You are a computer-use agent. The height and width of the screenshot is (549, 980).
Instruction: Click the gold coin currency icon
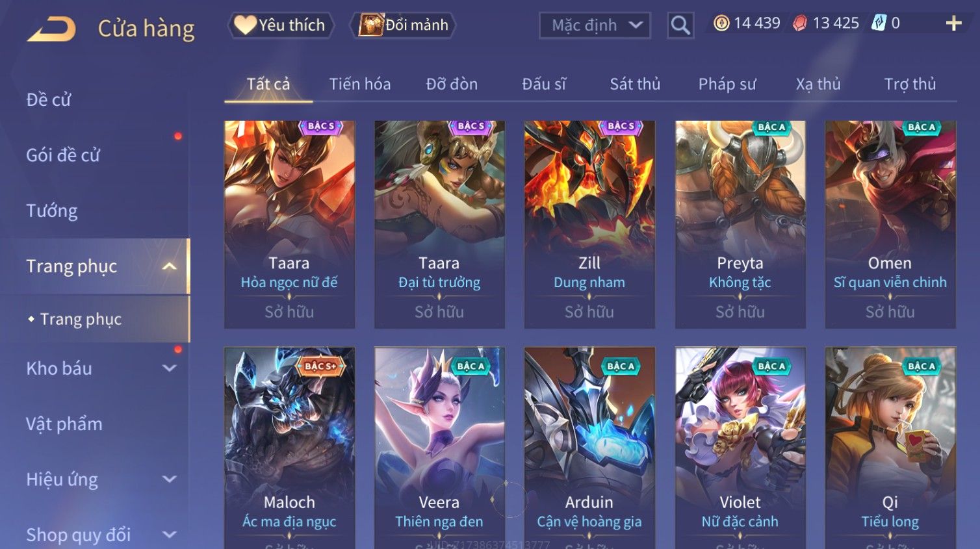[721, 23]
